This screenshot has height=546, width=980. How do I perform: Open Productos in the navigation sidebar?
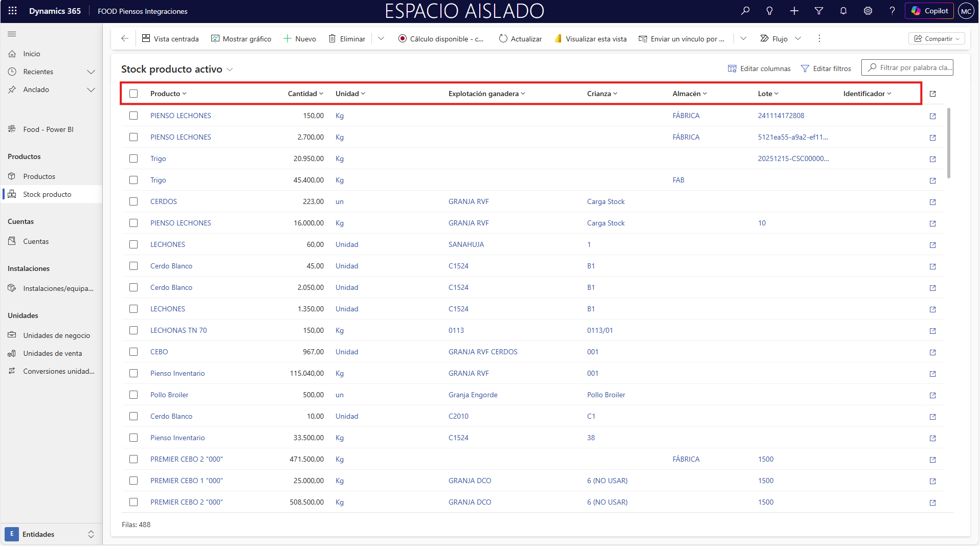39,176
